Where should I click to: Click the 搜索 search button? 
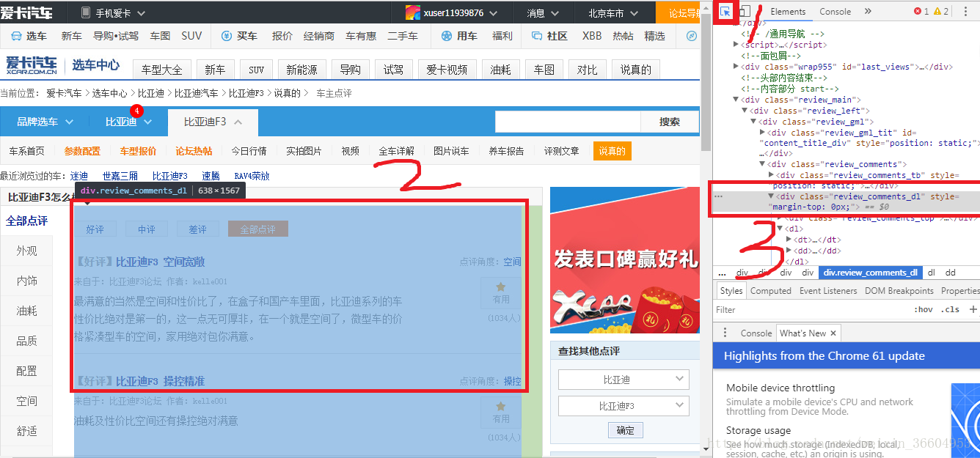tap(669, 122)
